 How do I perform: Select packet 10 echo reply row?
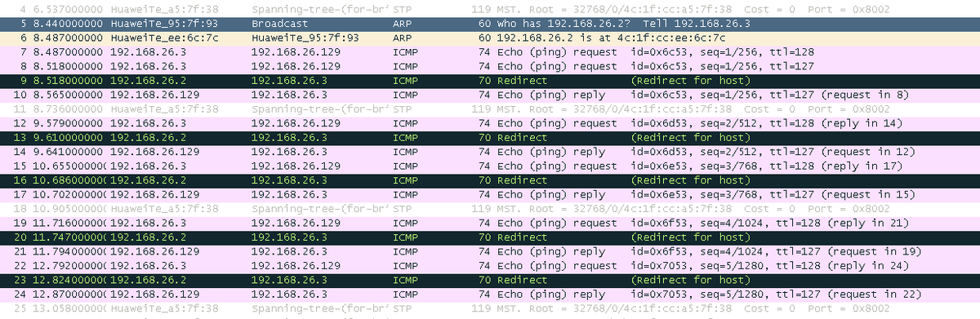[x=490, y=95]
